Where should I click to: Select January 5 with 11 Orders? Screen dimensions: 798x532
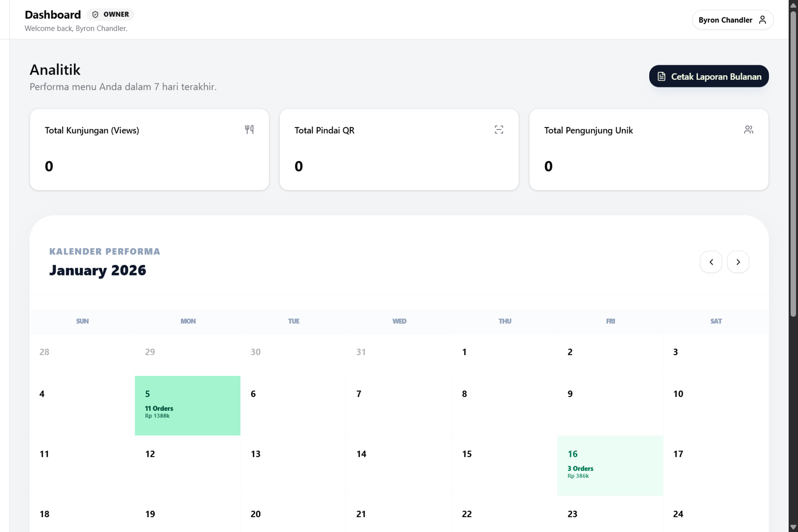[188, 405]
